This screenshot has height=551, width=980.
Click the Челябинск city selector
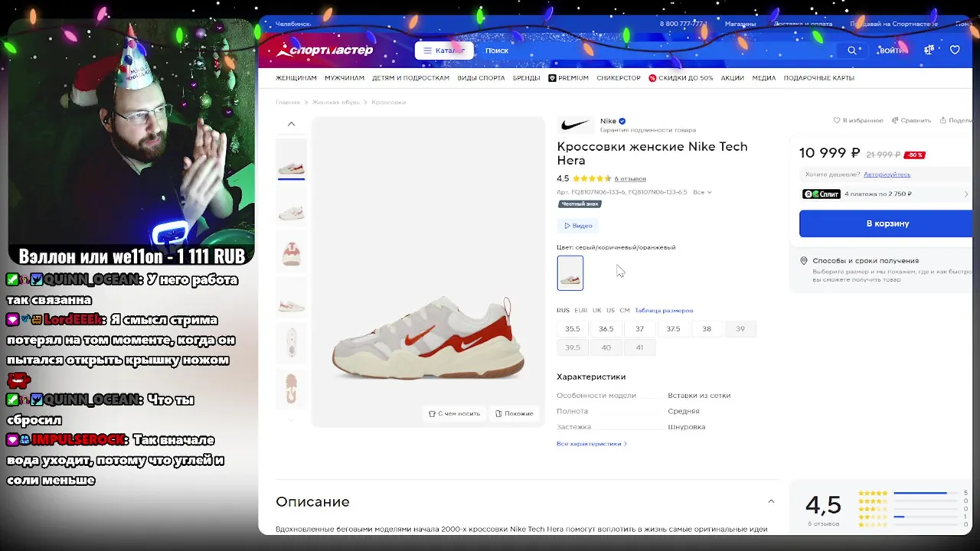pos(292,24)
